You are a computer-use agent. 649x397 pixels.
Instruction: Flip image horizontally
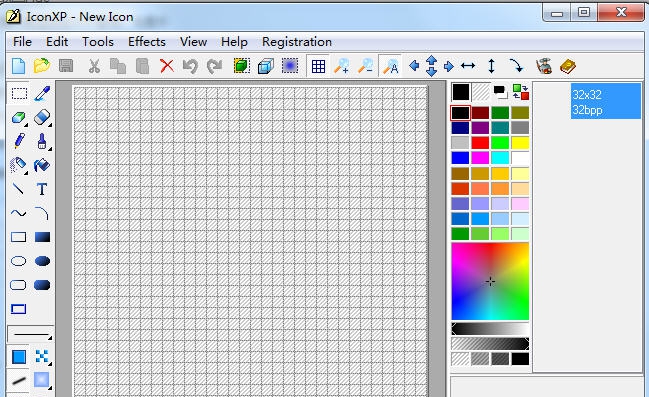[468, 65]
